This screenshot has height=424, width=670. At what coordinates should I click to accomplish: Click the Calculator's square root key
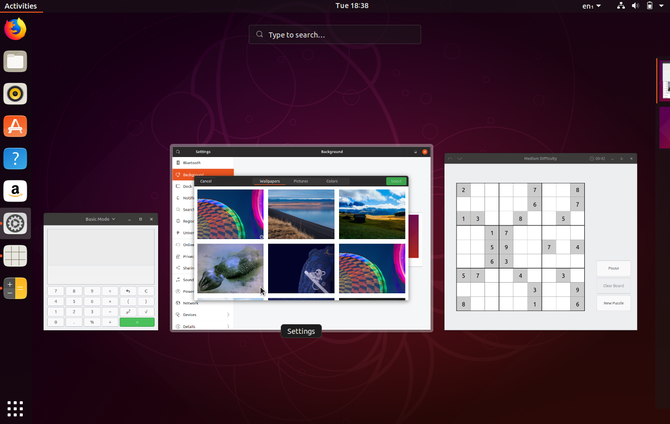point(146,312)
